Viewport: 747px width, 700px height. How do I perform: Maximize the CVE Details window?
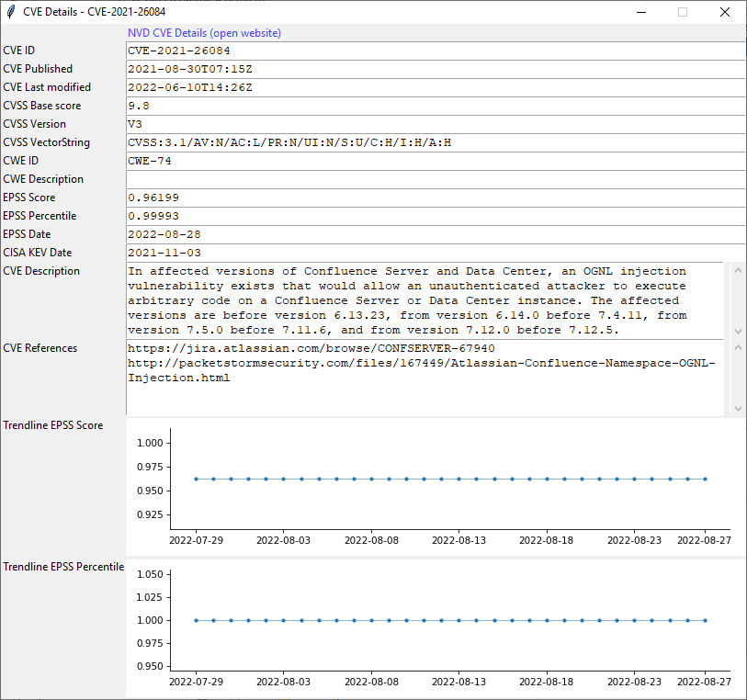pos(683,12)
